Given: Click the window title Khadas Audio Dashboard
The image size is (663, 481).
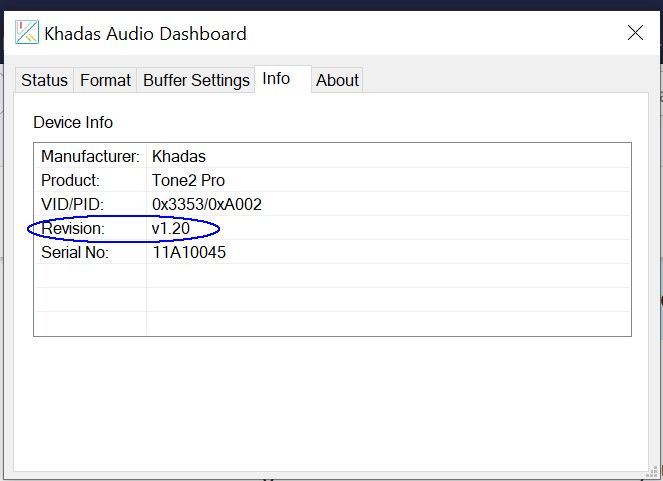Looking at the screenshot, I should click(145, 34).
